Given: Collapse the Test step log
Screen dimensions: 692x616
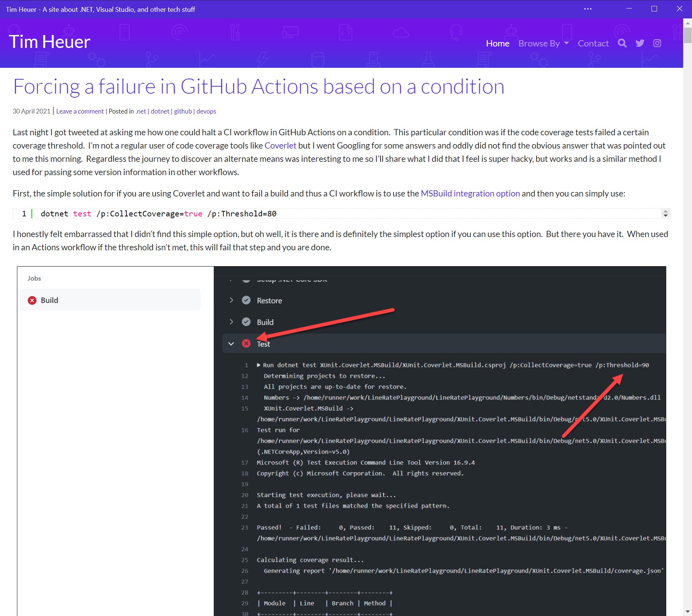Looking at the screenshot, I should tap(231, 344).
